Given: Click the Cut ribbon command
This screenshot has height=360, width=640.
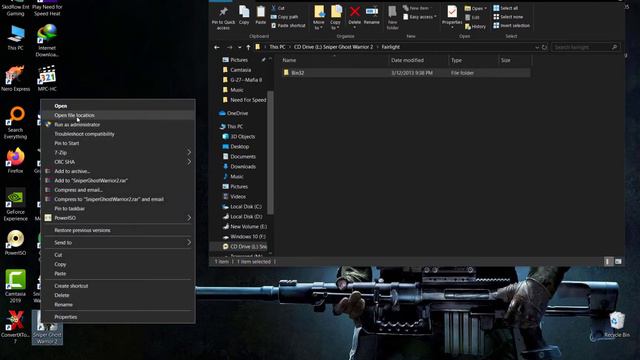Looking at the screenshot, I should 278,8.
